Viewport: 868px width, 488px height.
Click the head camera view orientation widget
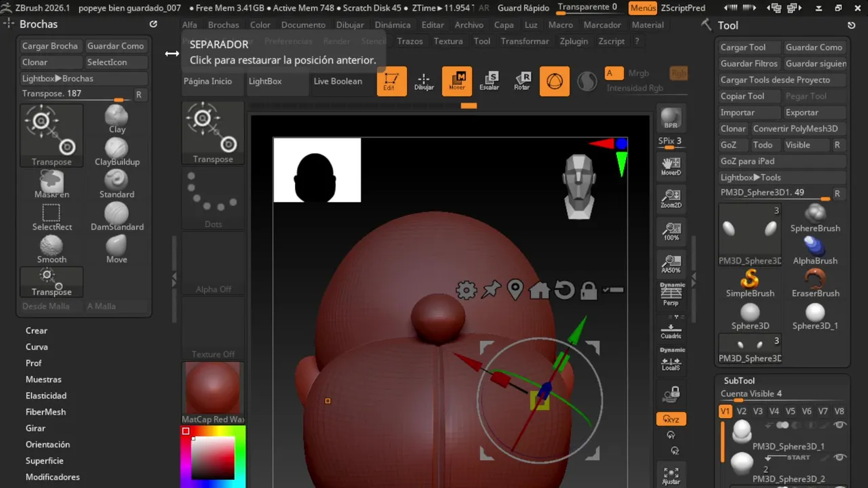(578, 186)
